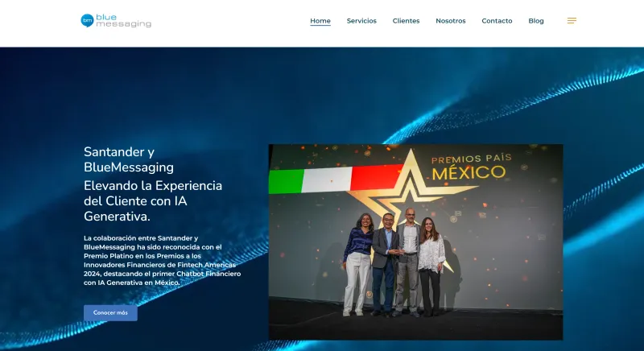Click the Conocer más button
The width and height of the screenshot is (644, 351).
(110, 313)
